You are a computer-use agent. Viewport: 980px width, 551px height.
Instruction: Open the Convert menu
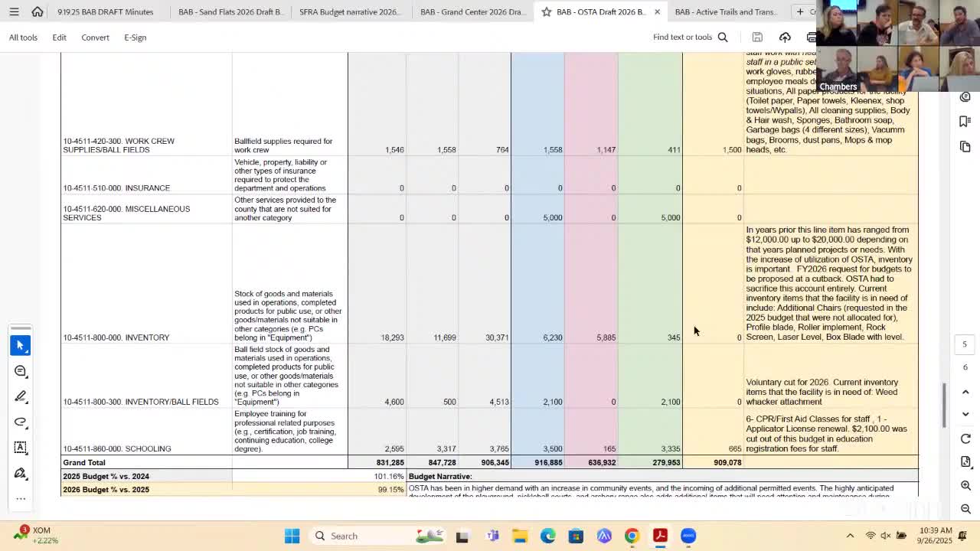pos(95,37)
